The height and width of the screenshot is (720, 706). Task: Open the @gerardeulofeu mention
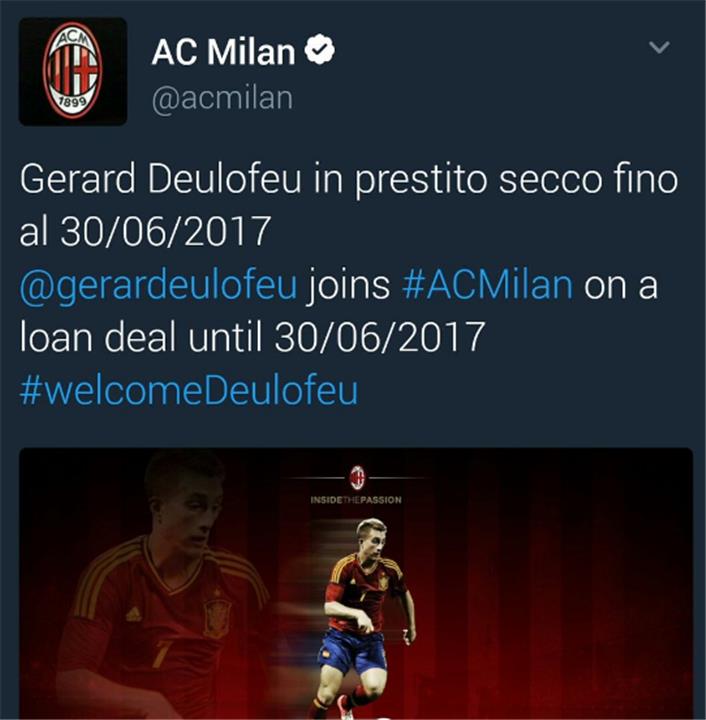pyautogui.click(x=159, y=287)
